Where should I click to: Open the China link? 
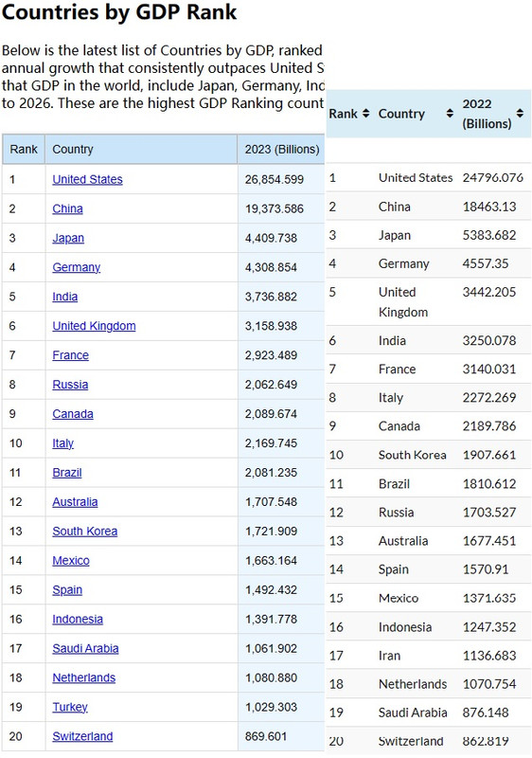point(67,208)
